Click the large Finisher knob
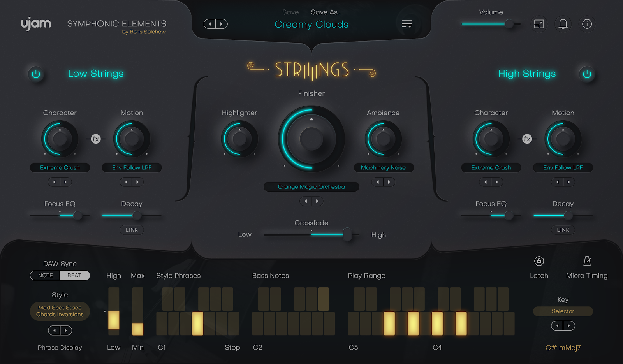Viewport: 623px width, 364px height. 311,139
